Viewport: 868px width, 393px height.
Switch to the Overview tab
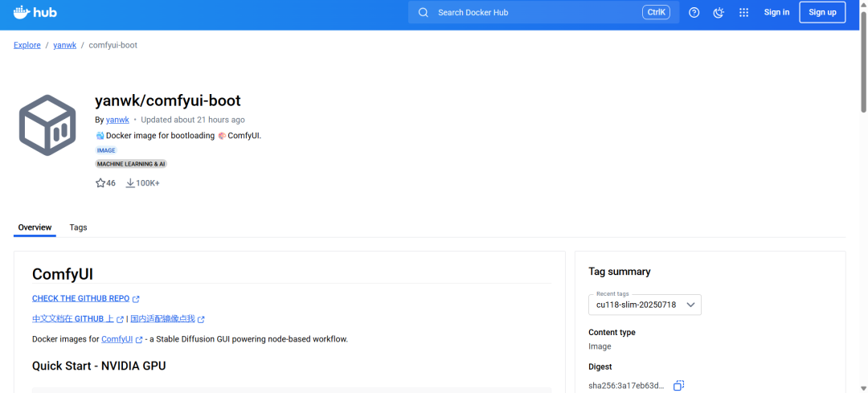35,227
